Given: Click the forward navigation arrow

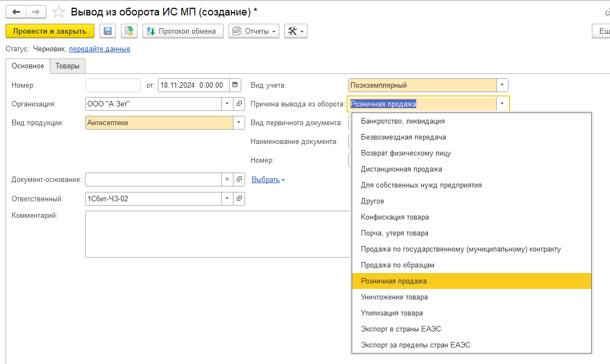Looking at the screenshot, I should pyautogui.click(x=36, y=12).
